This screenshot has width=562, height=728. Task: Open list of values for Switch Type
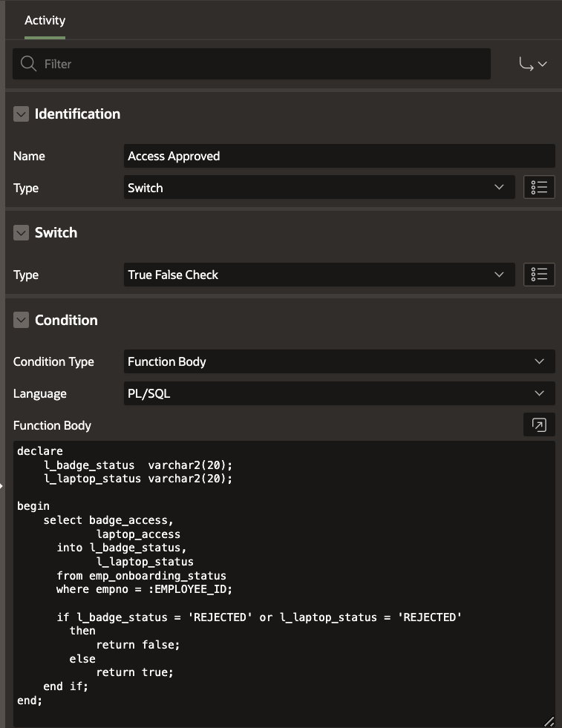[x=539, y=275]
